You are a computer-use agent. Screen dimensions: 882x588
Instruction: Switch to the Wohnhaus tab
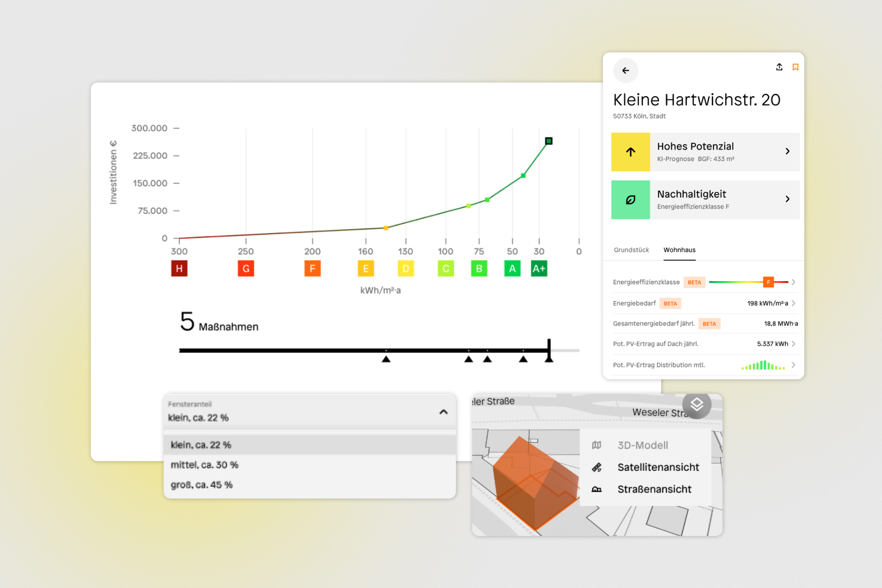(679, 250)
